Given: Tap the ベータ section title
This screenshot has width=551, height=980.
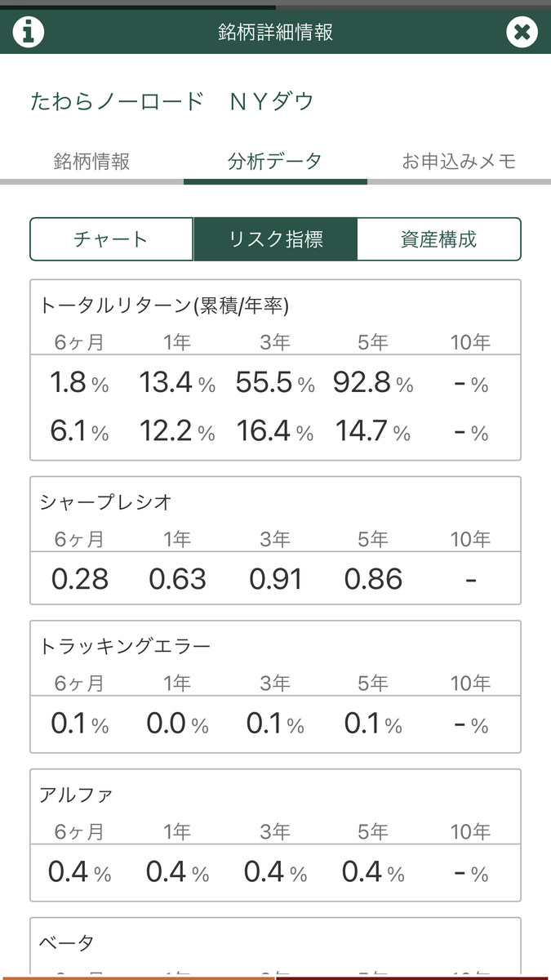Looking at the screenshot, I should [67, 943].
